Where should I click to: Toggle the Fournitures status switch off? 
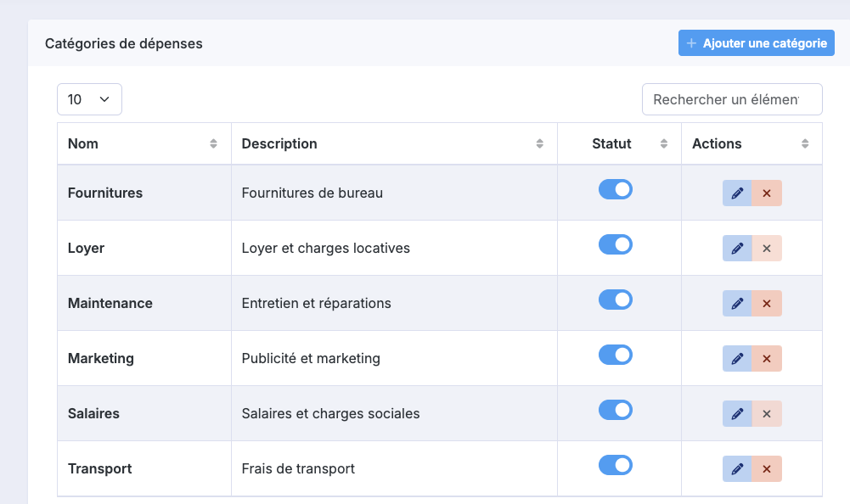pos(616,189)
